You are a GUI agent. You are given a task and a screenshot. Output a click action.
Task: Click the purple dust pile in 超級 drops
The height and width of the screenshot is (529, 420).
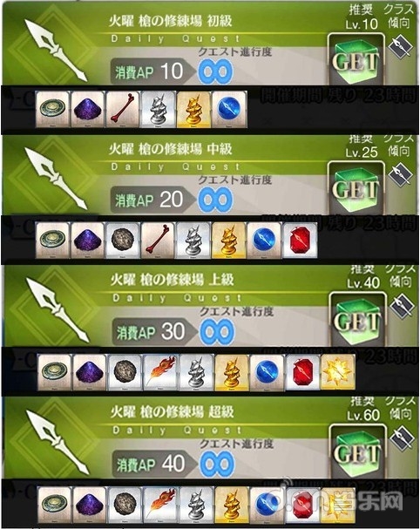click(90, 504)
